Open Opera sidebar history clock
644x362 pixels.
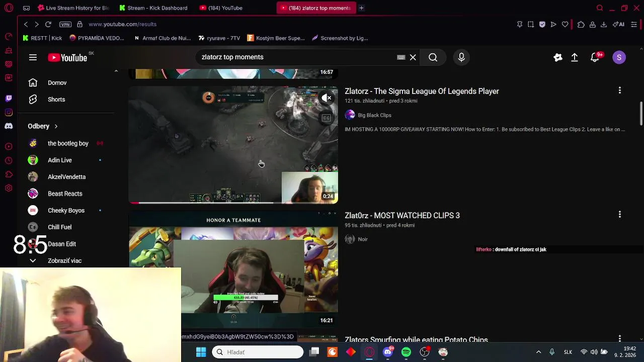click(9, 160)
